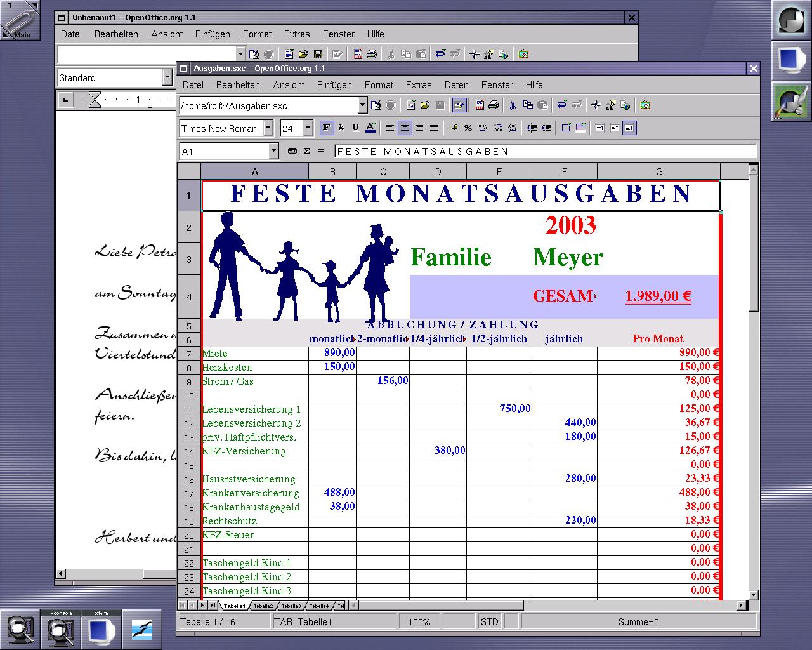812x650 pixels.
Task: Click the Print icon in Ausgaben toolbar
Action: click(x=494, y=105)
